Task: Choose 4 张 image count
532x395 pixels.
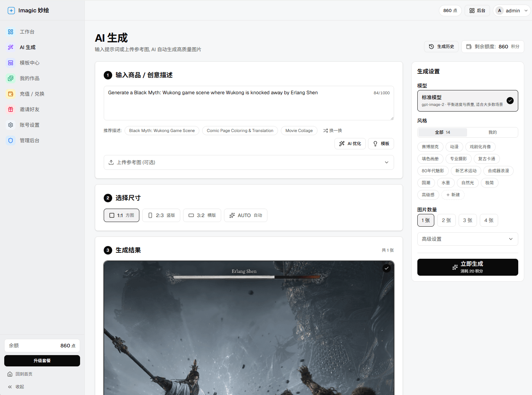Action: [x=489, y=220]
